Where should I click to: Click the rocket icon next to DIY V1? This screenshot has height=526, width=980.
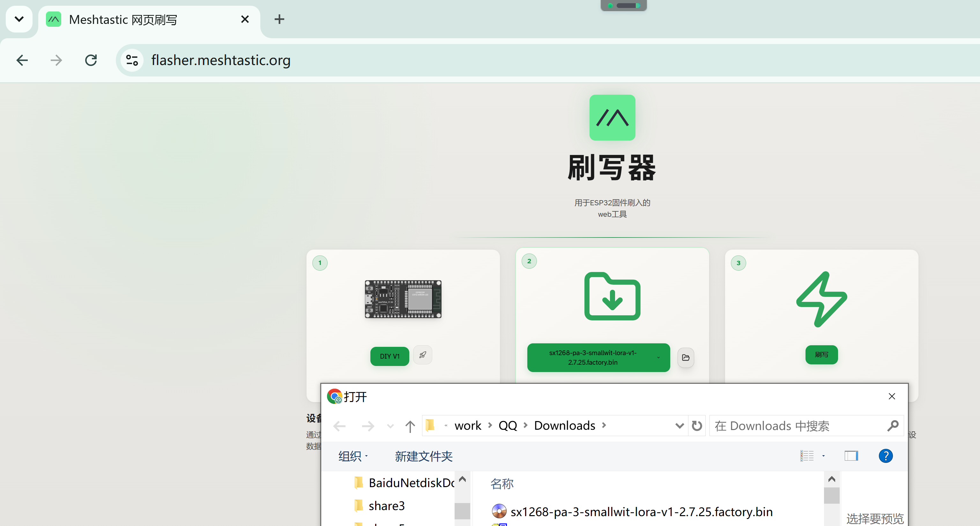pyautogui.click(x=422, y=355)
